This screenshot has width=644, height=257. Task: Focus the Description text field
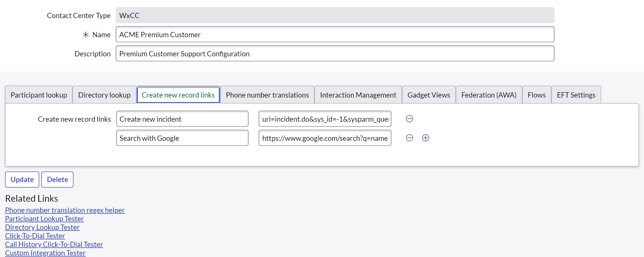click(335, 54)
